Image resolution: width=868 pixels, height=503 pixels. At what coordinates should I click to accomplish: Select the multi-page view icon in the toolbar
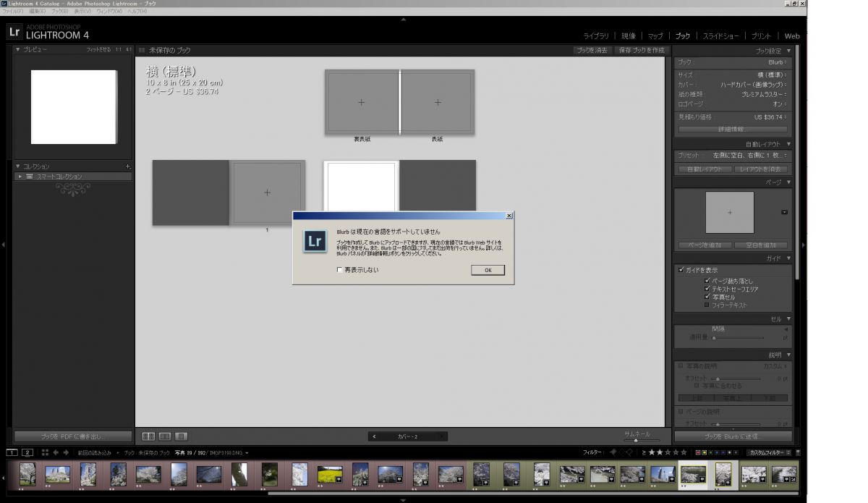tap(149, 436)
